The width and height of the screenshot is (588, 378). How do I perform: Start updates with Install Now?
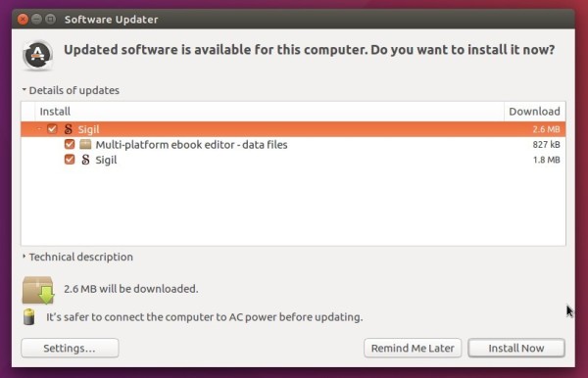[516, 348]
